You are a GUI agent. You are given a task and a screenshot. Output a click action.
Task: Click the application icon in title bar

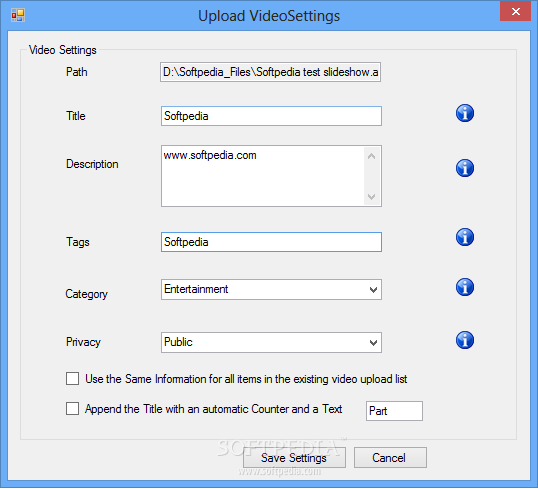[x=18, y=15]
